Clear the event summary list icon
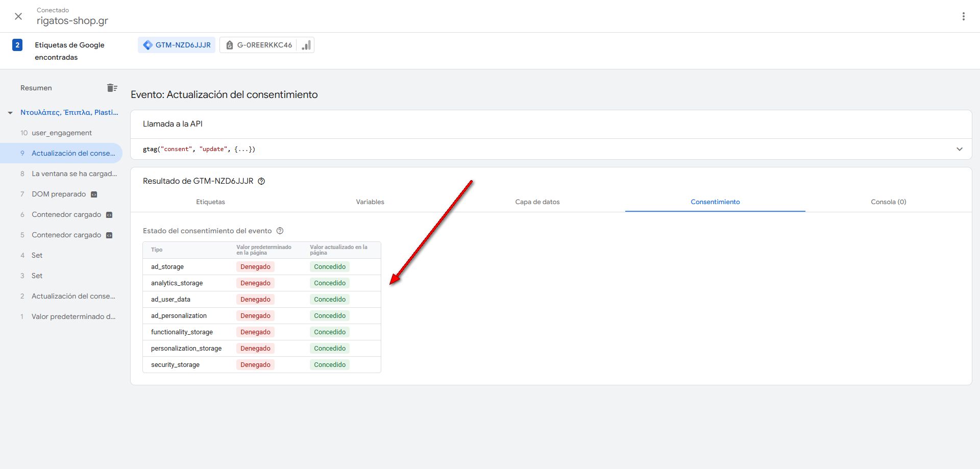The width and height of the screenshot is (980, 469). [112, 88]
